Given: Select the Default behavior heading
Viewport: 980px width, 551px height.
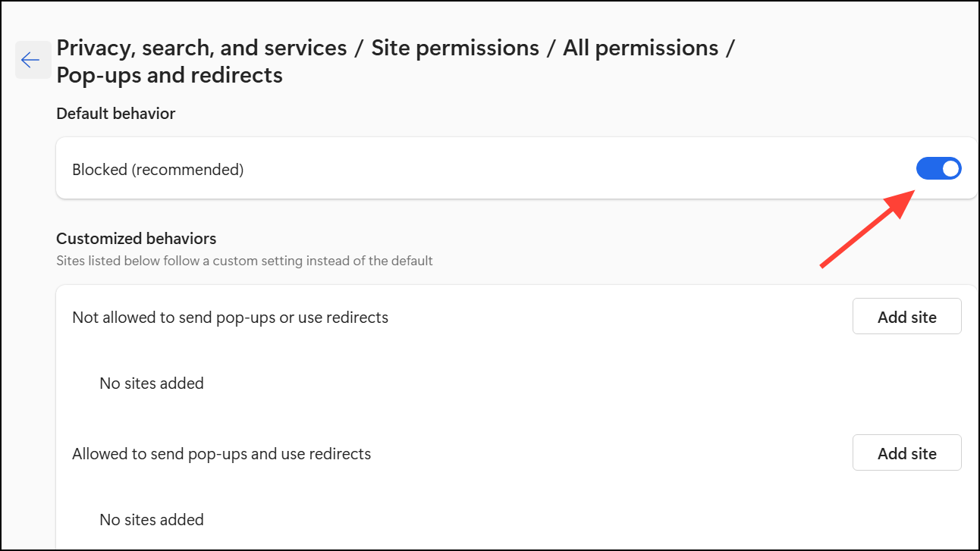Looking at the screenshot, I should (115, 114).
